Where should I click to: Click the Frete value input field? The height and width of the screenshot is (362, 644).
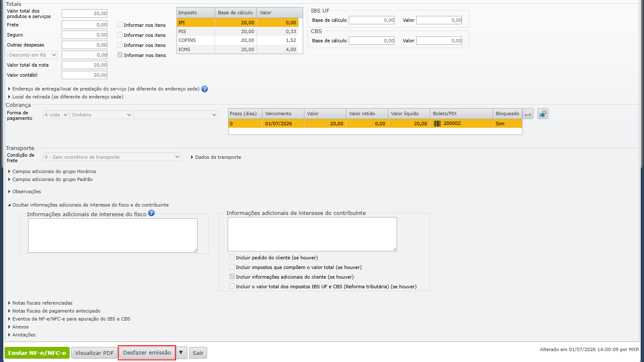(84, 25)
